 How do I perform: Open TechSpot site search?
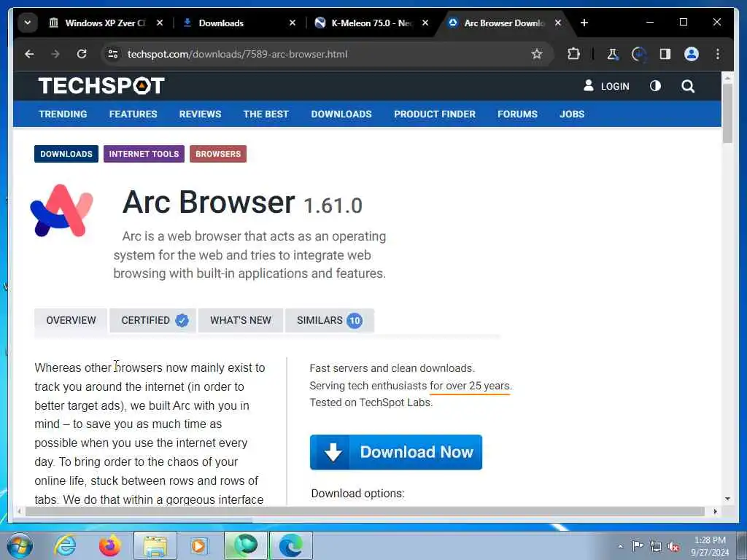688,86
